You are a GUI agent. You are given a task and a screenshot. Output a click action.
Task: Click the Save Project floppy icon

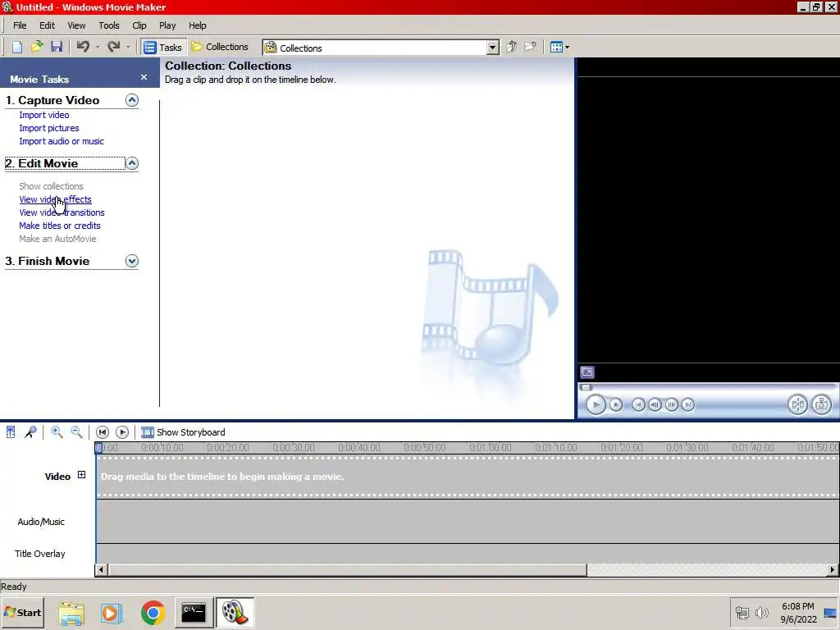click(x=57, y=47)
